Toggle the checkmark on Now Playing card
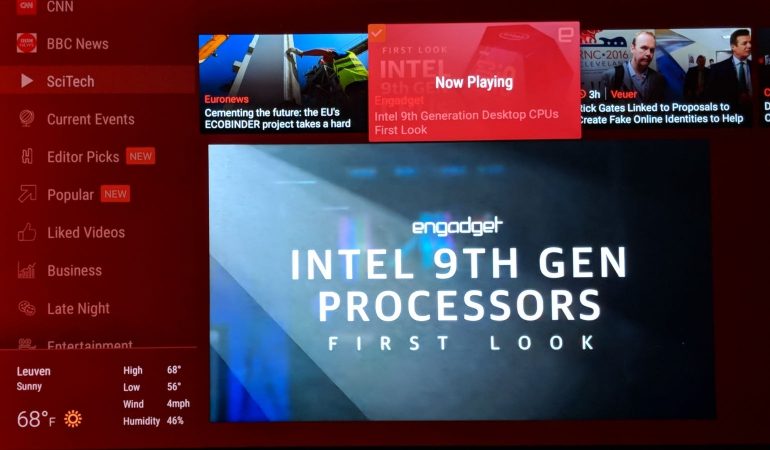Screen dimensions: 770x450 tap(377, 34)
